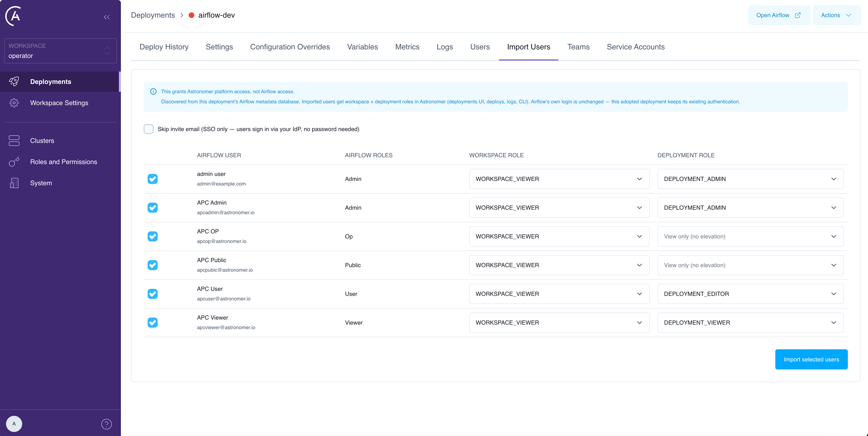Click the apcviewer@astronomer.io email text

click(x=226, y=327)
